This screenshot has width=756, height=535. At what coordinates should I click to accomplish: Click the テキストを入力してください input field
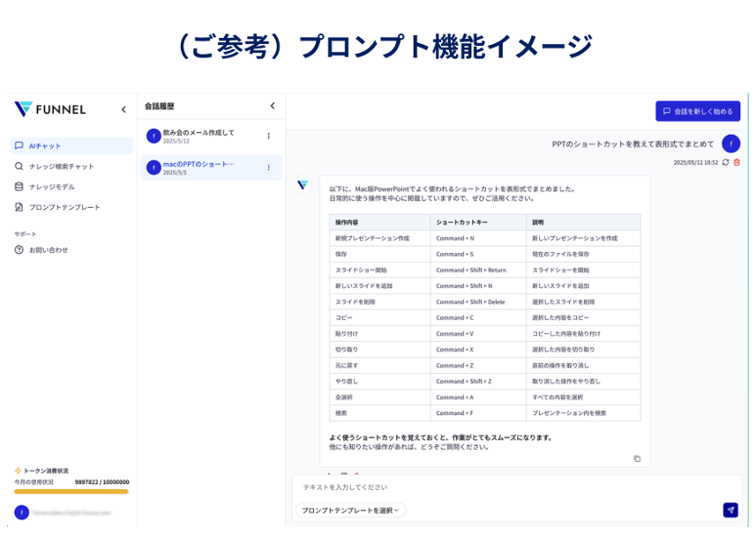[x=516, y=487]
